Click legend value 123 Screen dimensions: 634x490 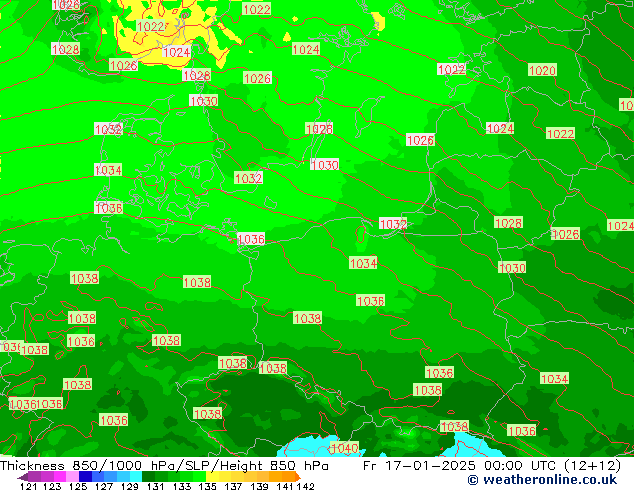coord(52,486)
